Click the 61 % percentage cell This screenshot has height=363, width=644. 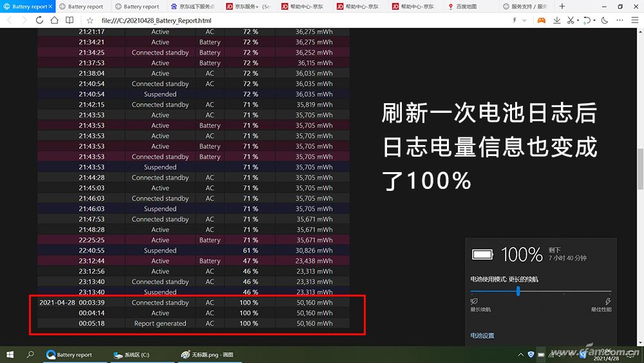[251, 250]
